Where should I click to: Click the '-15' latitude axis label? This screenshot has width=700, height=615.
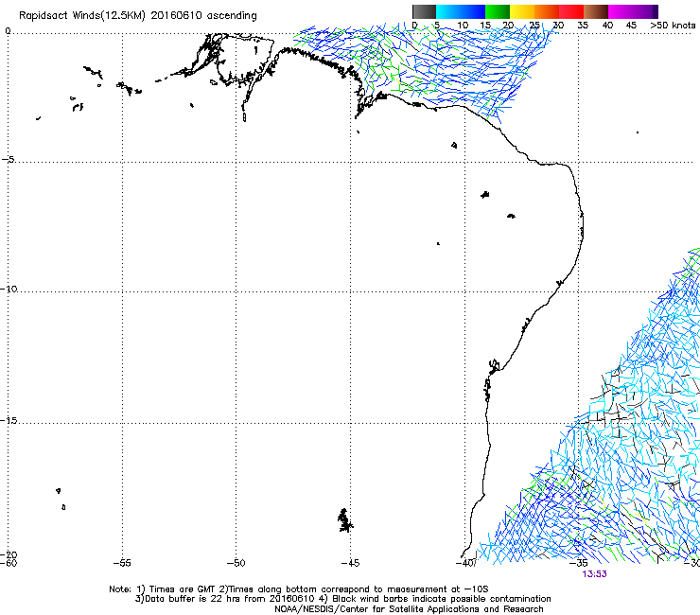pyautogui.click(x=9, y=420)
